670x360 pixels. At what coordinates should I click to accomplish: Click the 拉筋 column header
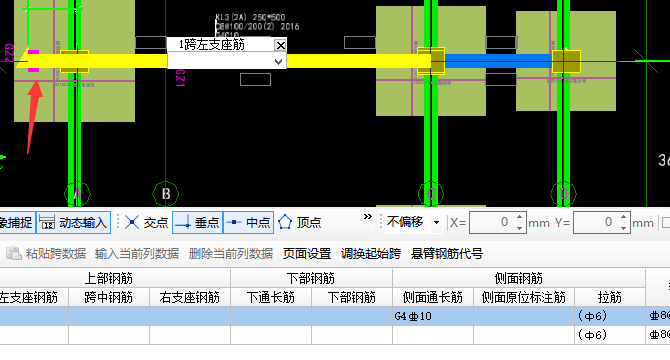610,297
